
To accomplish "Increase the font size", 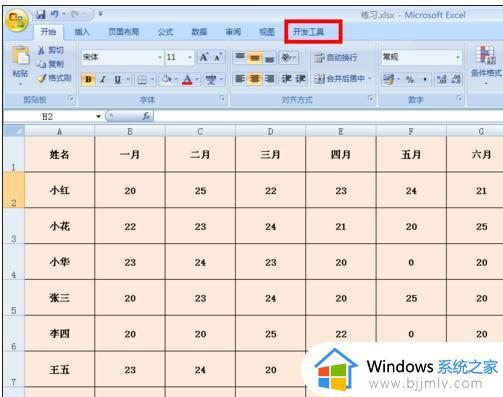I will pyautogui.click(x=204, y=57).
